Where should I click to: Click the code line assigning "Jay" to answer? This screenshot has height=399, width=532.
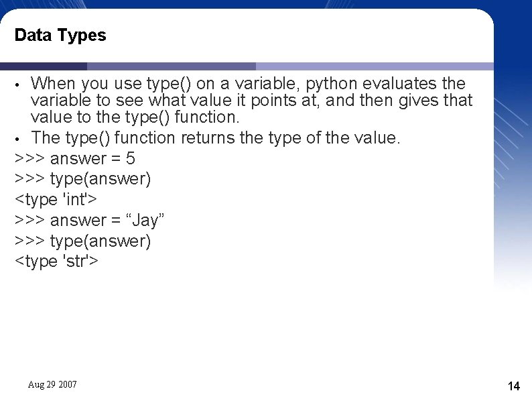point(90,221)
